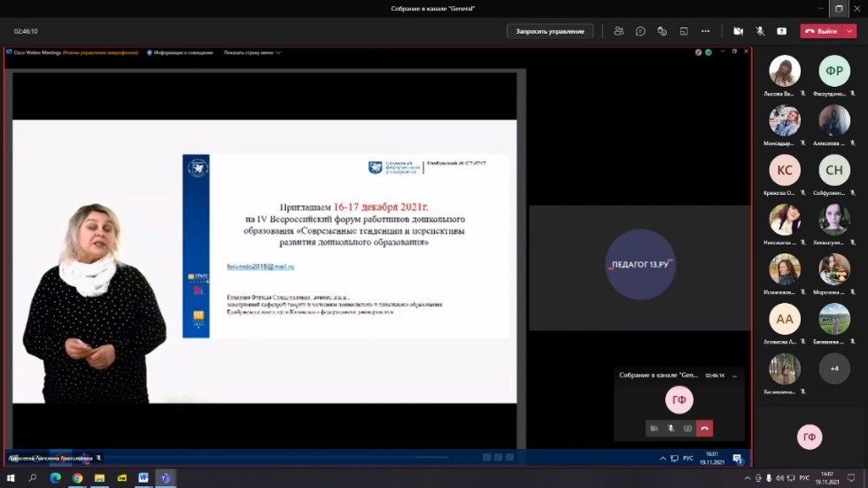Open the meeting chat
Image resolution: width=868 pixels, height=488 pixels.
640,31
